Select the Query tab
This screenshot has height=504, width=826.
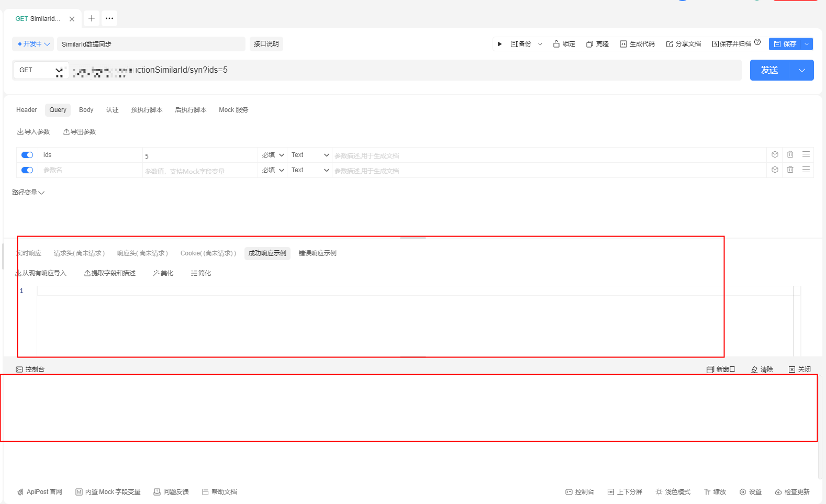[58, 110]
